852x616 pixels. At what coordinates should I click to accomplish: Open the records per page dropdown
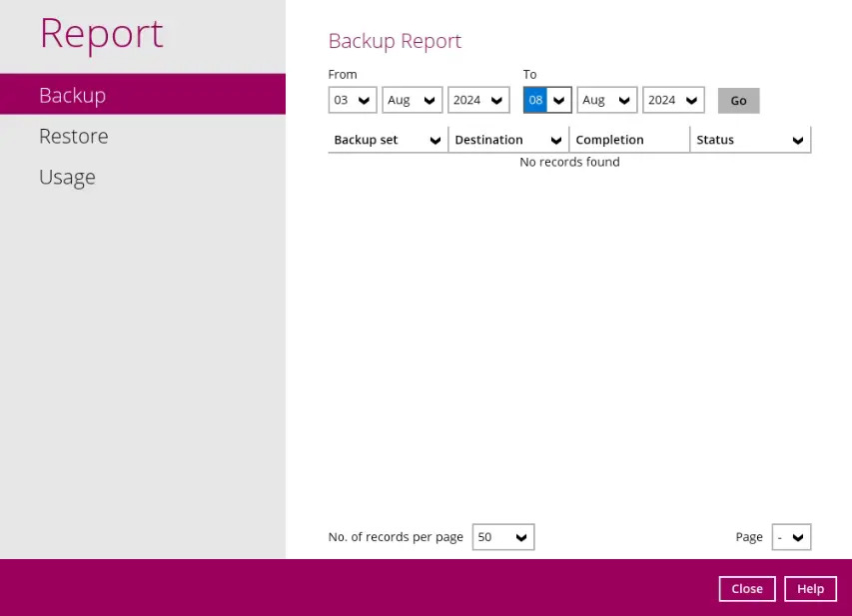502,536
